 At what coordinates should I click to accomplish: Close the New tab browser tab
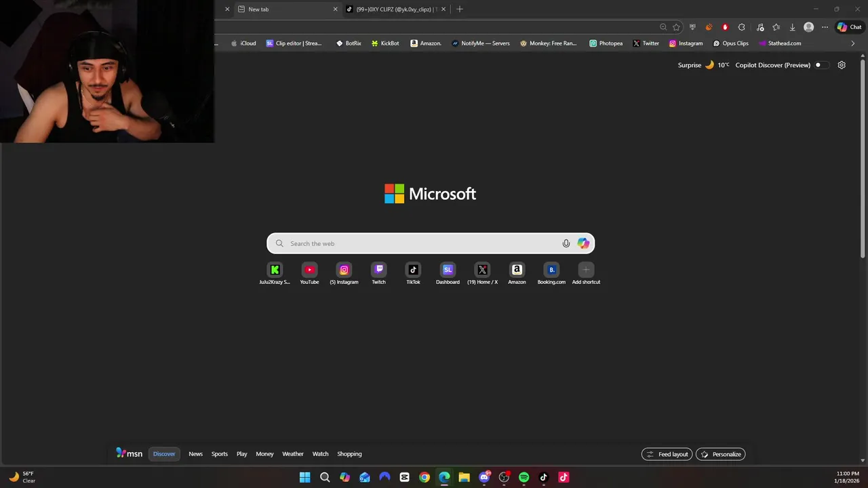point(335,9)
